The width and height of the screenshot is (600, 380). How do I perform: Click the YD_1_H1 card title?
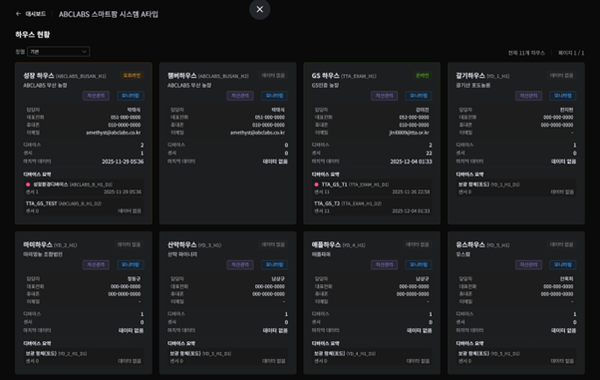pyautogui.click(x=471, y=76)
